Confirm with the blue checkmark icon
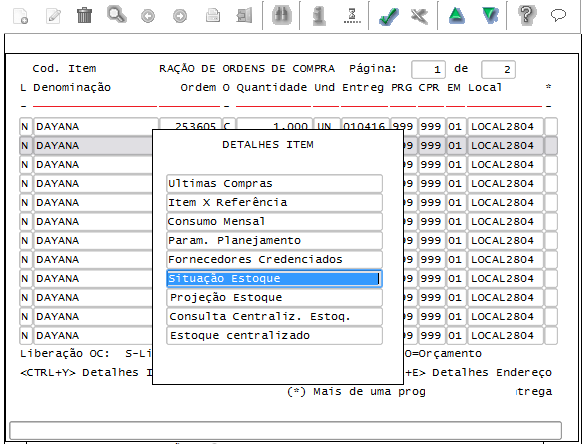 (x=389, y=16)
